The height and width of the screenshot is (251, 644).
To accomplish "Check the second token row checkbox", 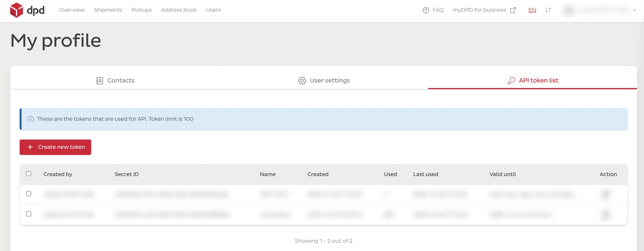I will coord(29,214).
